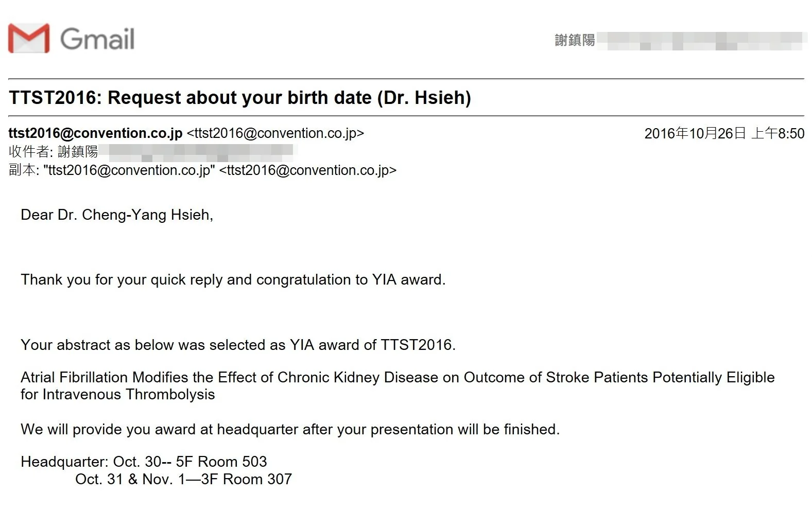Click the 副本 cc label
812x511 pixels.
pos(24,170)
